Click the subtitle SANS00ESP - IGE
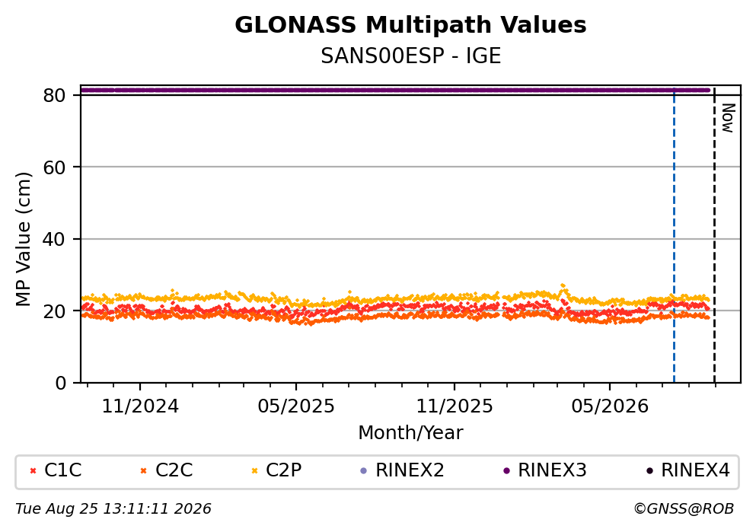This screenshot has height=532, width=756. click(411, 56)
